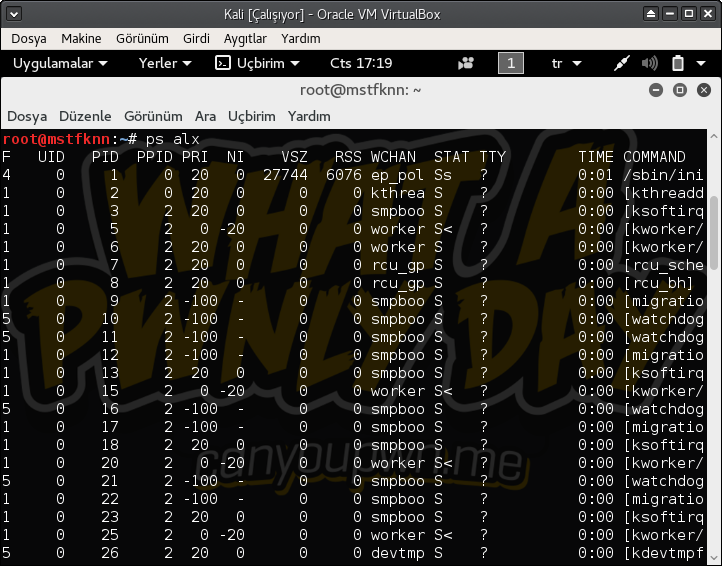This screenshot has width=722, height=566.
Task: Open the Yerler places dropdown
Action: pyautogui.click(x=164, y=63)
